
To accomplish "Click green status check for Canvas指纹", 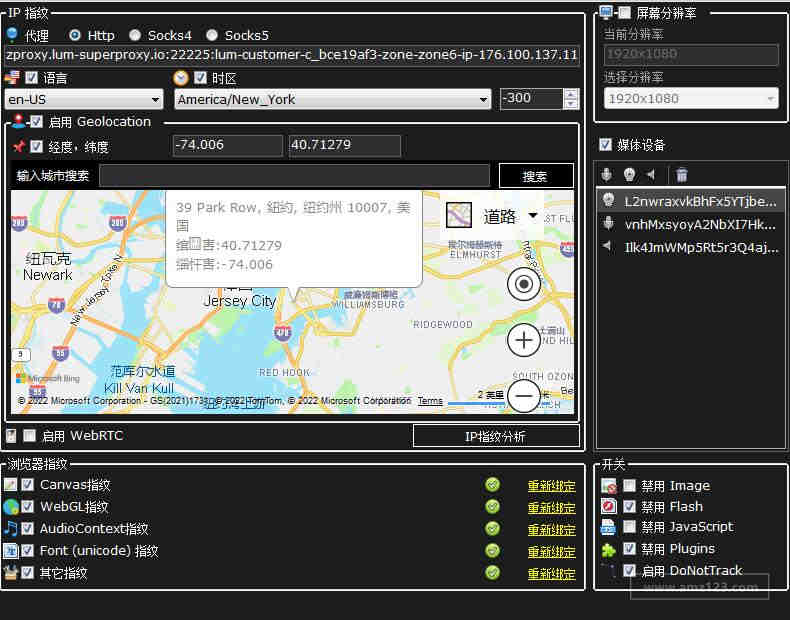I will (493, 485).
